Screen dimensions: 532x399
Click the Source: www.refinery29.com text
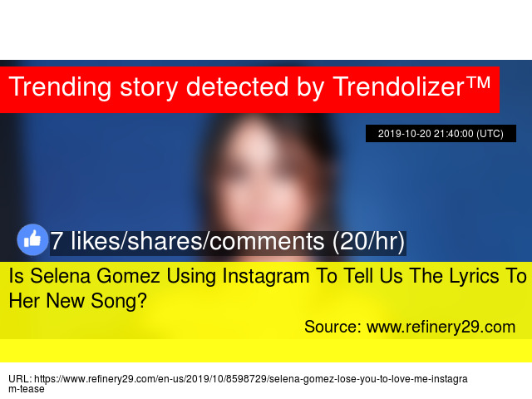pos(410,327)
